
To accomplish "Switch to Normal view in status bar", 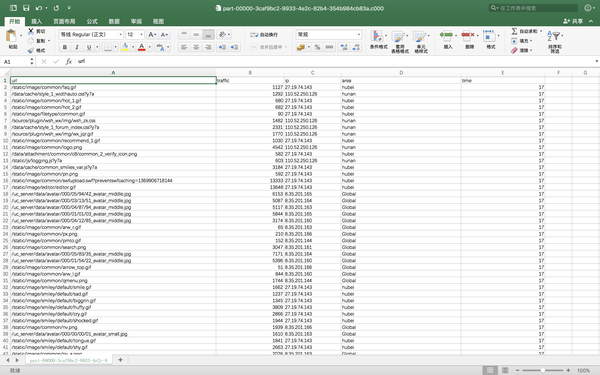I will 490,370.
